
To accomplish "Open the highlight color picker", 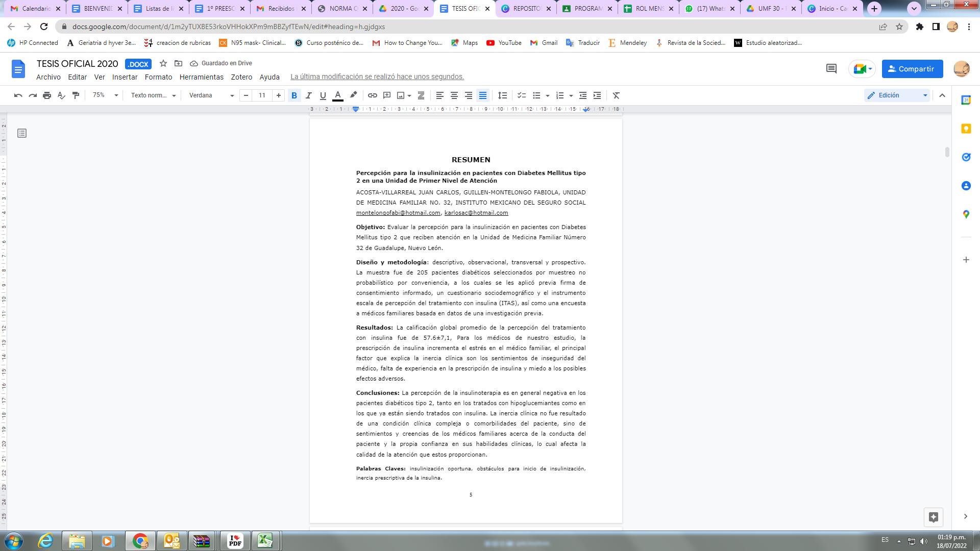I will coord(353,95).
